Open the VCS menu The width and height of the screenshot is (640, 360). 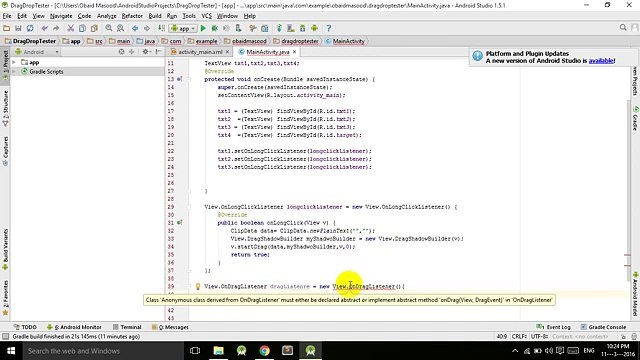[x=207, y=16]
